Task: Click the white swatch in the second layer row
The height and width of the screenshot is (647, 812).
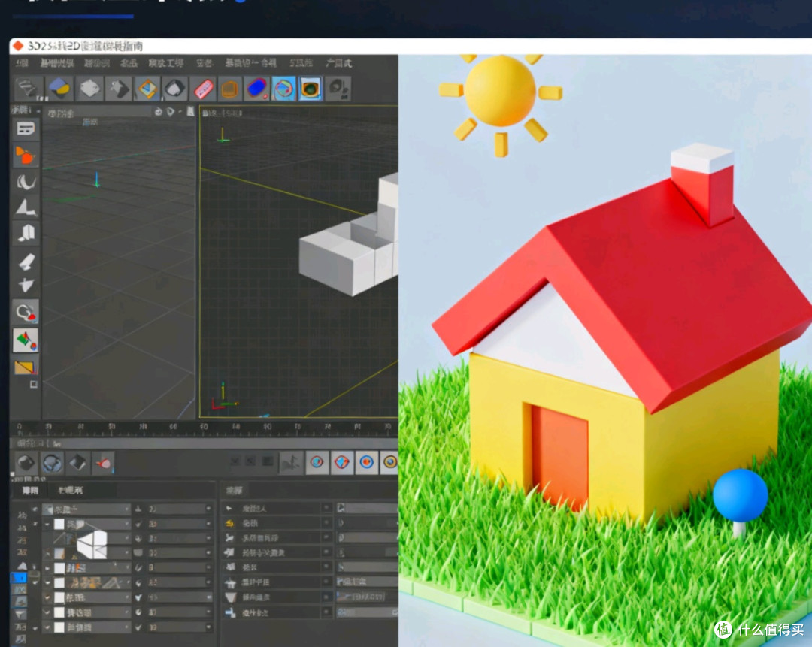Action: pyautogui.click(x=59, y=524)
